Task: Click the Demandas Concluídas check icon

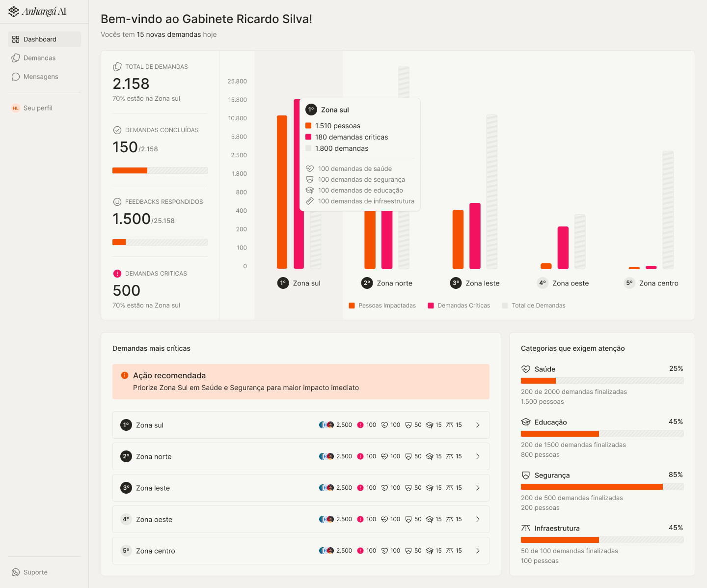Action: pyautogui.click(x=117, y=130)
